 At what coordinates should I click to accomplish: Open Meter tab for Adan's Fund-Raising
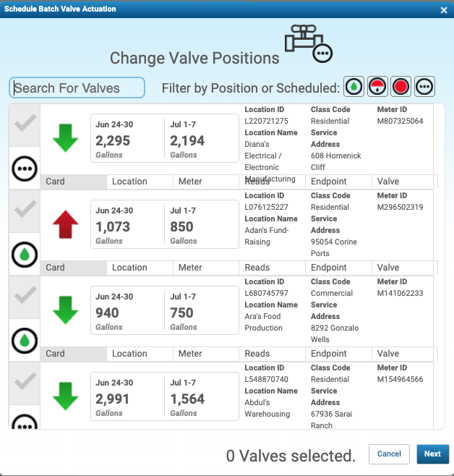pyautogui.click(x=190, y=268)
